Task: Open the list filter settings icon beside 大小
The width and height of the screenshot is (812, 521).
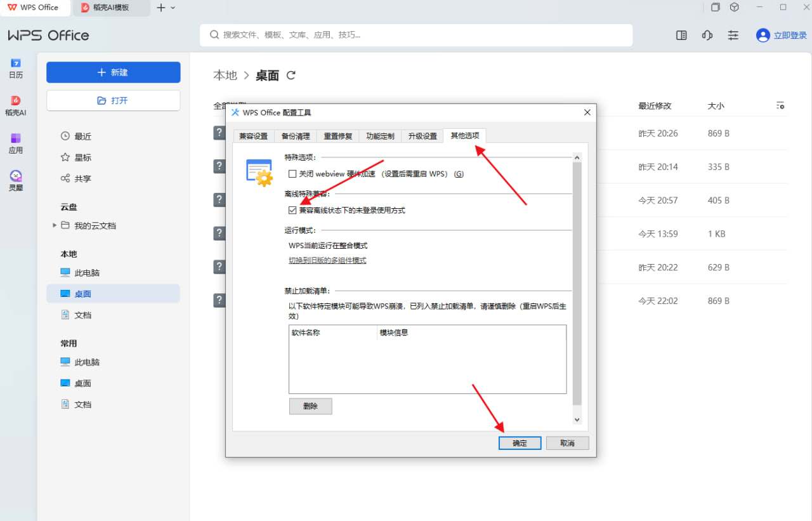Action: click(781, 106)
